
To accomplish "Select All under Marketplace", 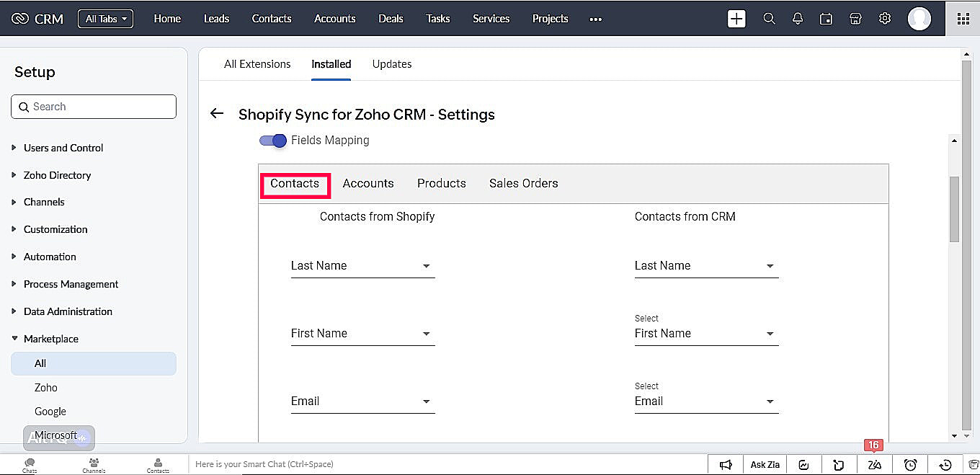I will [x=94, y=364].
